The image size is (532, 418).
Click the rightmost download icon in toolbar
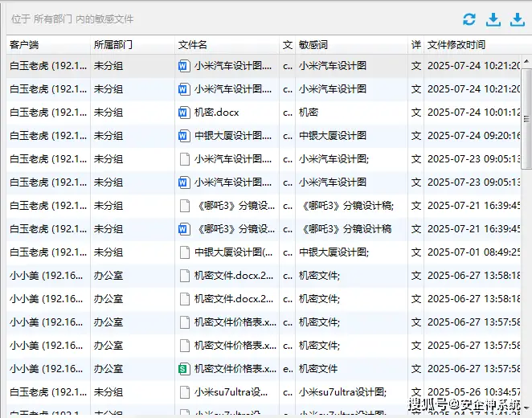click(x=518, y=20)
